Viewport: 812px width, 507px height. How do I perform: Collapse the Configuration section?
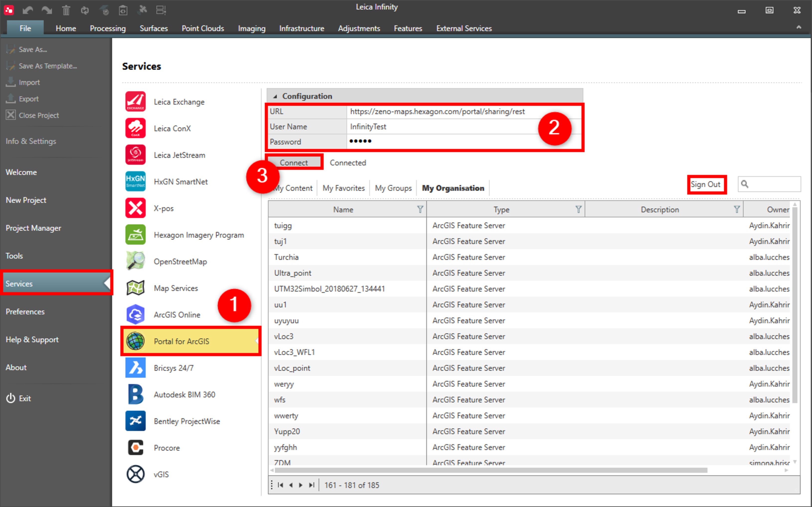point(275,97)
